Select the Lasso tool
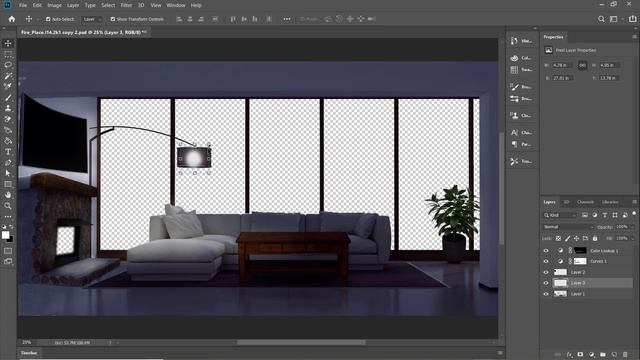This screenshot has width=640, height=360. (8, 65)
